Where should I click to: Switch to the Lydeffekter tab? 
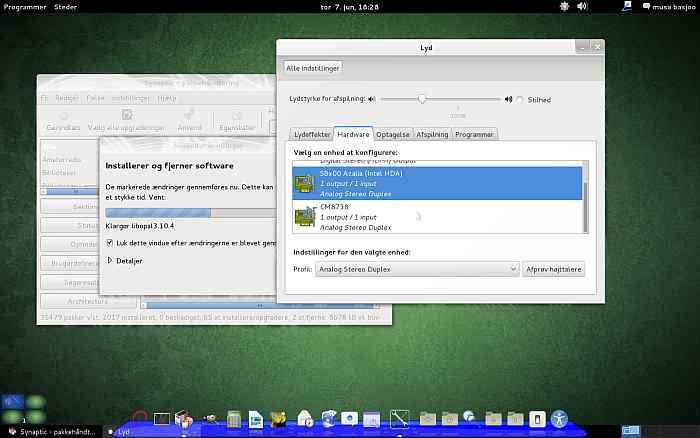(x=312, y=134)
